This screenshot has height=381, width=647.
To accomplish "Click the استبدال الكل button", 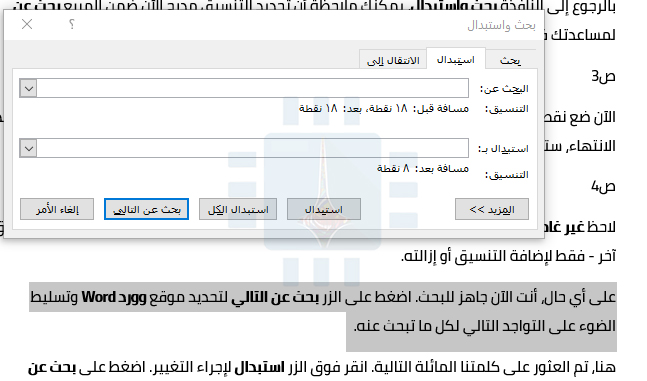I will (x=238, y=209).
